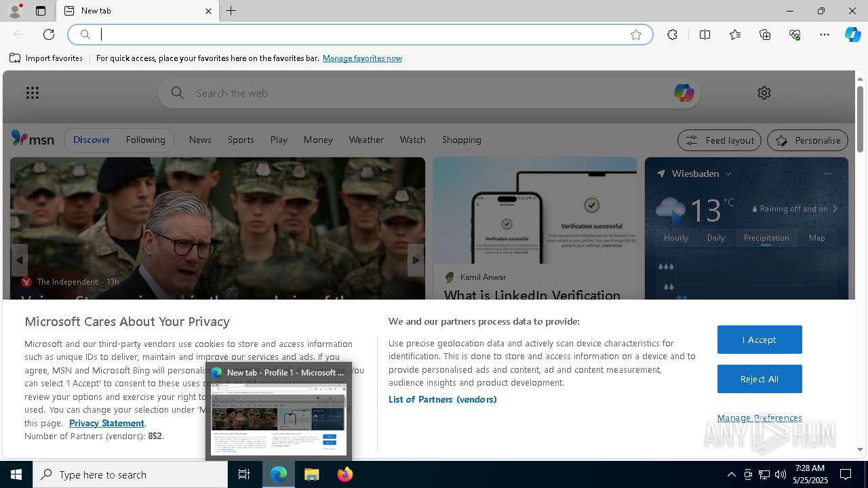
Task: Select the Daily weather tab
Action: [x=716, y=238]
